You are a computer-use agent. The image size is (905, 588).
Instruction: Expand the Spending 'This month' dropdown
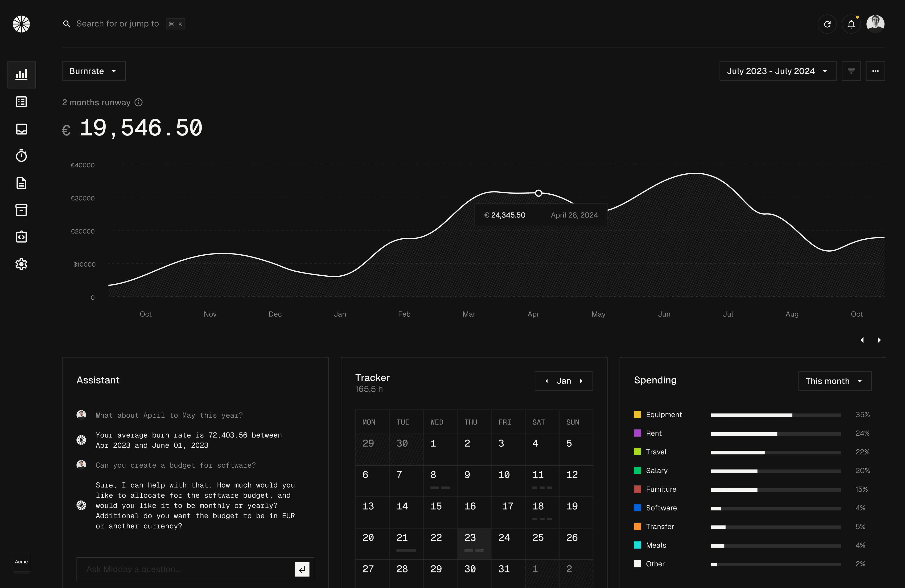pos(835,381)
